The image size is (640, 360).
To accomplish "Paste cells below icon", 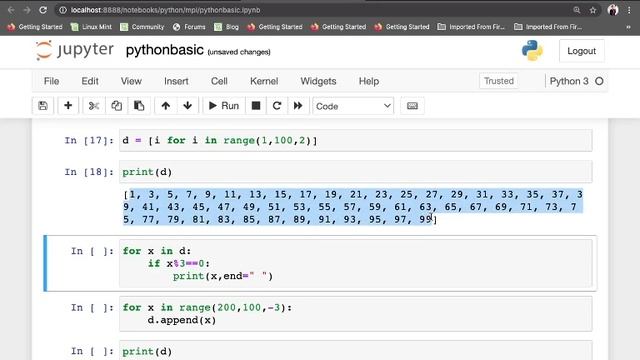I will click(x=139, y=106).
